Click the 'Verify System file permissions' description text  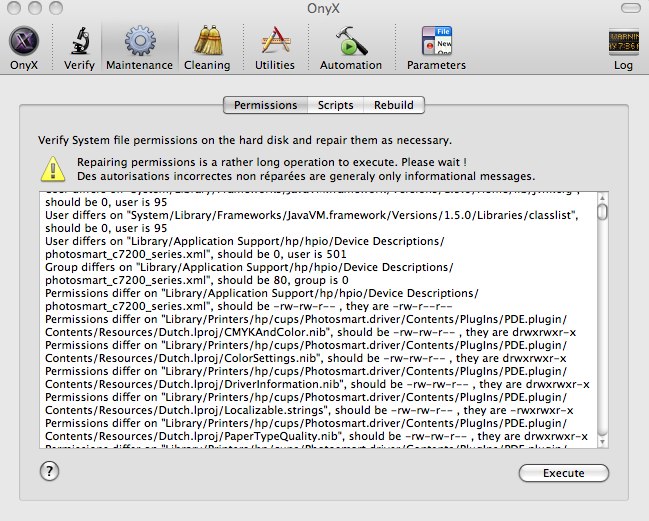click(245, 140)
